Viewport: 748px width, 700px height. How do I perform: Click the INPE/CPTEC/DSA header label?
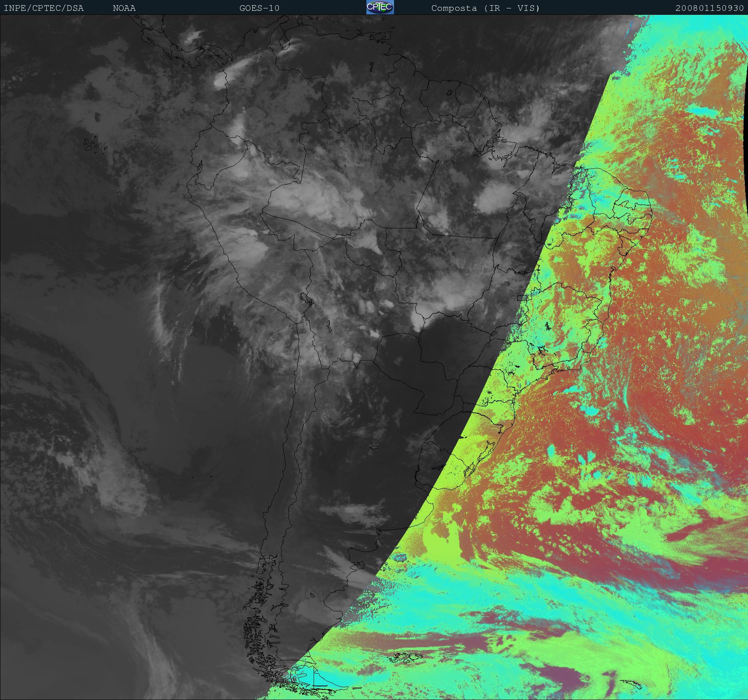point(44,8)
